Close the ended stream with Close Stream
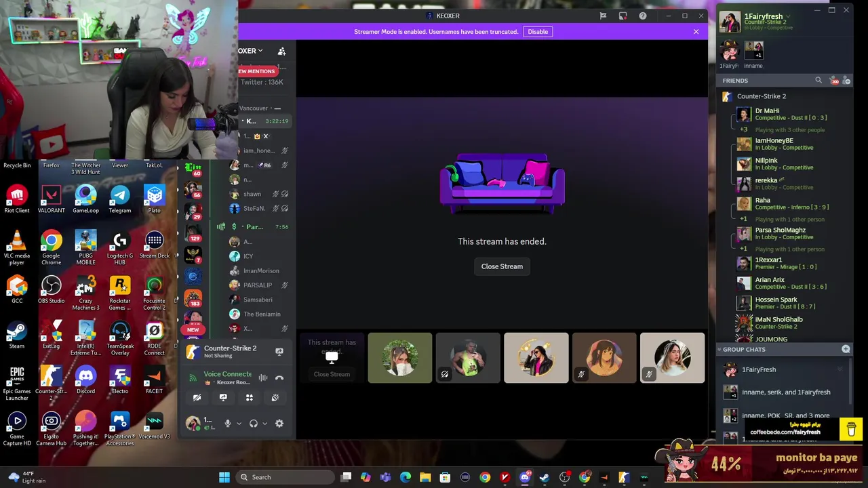Viewport: 868px width, 488px height. coord(502,266)
